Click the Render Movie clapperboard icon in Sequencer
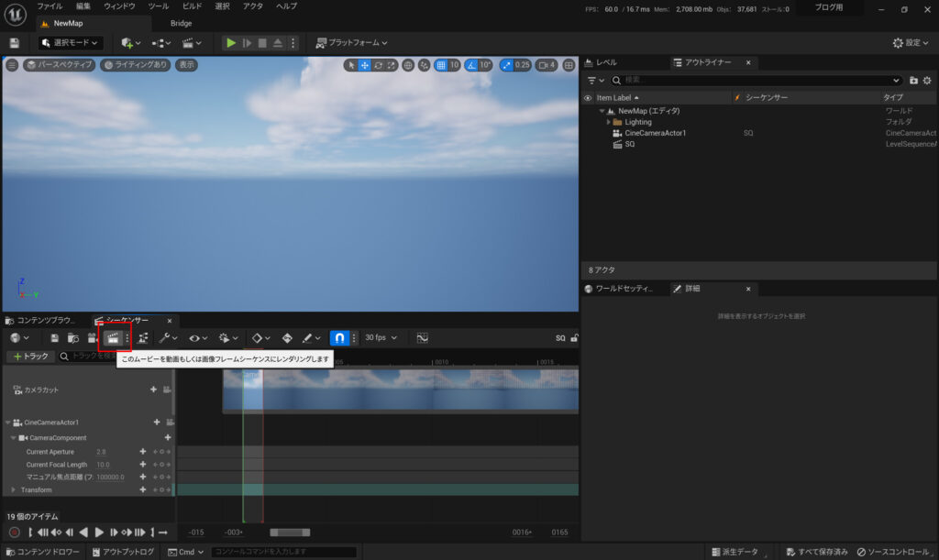 tap(113, 338)
